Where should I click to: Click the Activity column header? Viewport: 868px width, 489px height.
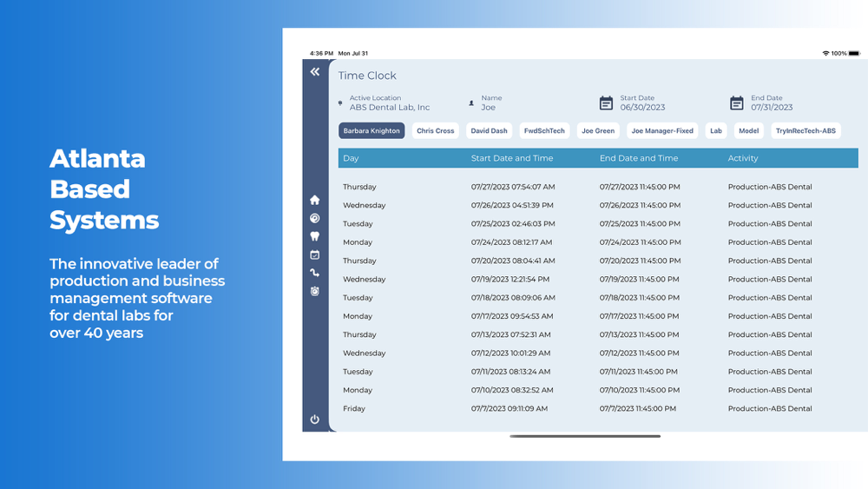pyautogui.click(x=743, y=158)
